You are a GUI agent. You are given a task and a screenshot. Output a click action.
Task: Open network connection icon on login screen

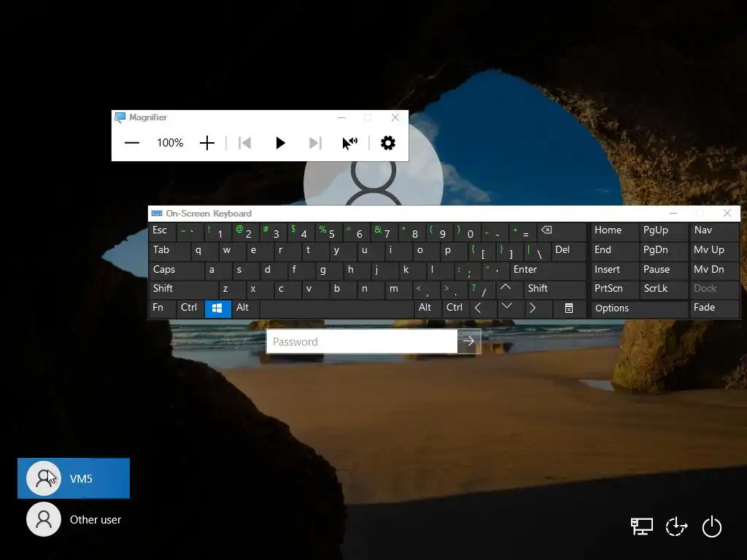point(642,526)
